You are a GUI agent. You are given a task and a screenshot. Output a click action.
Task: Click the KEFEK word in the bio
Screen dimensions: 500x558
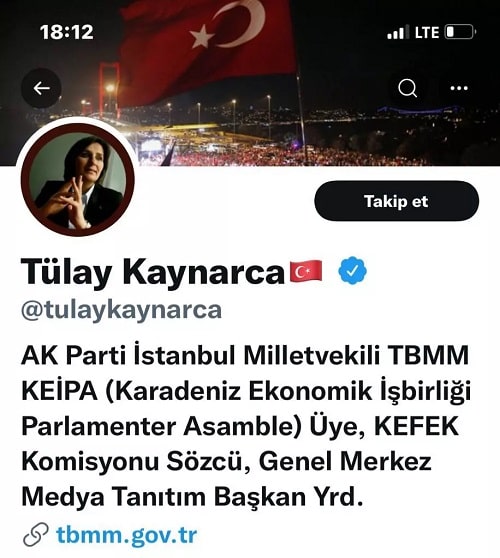click(x=417, y=426)
